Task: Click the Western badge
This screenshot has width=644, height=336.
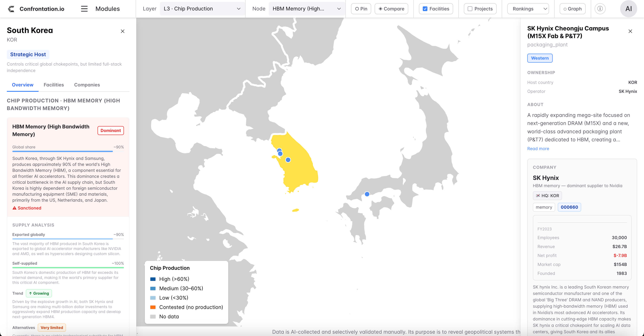Action: point(540,58)
